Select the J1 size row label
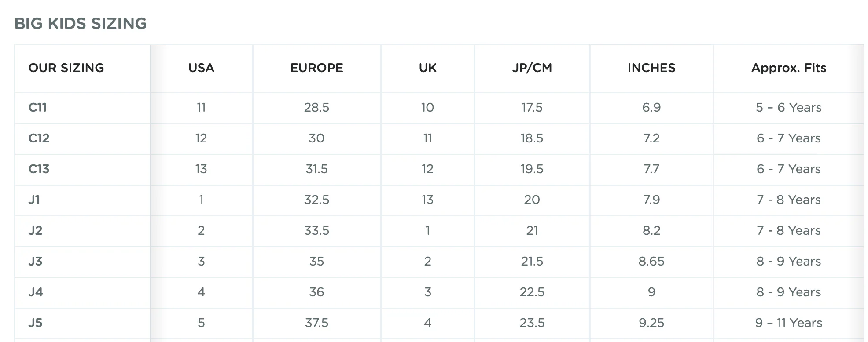The height and width of the screenshot is (342, 868). [34, 200]
